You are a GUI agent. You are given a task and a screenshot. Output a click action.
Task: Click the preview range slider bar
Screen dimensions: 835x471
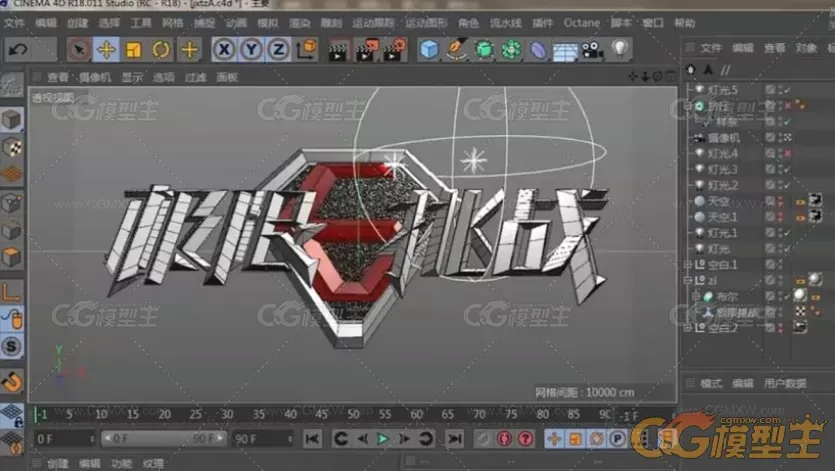click(163, 439)
